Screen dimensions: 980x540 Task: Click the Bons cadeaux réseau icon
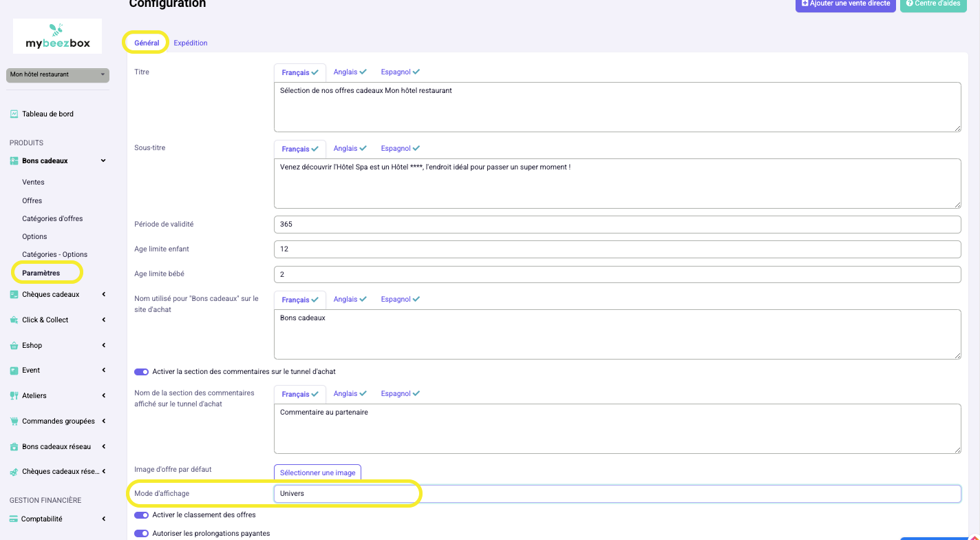click(14, 446)
